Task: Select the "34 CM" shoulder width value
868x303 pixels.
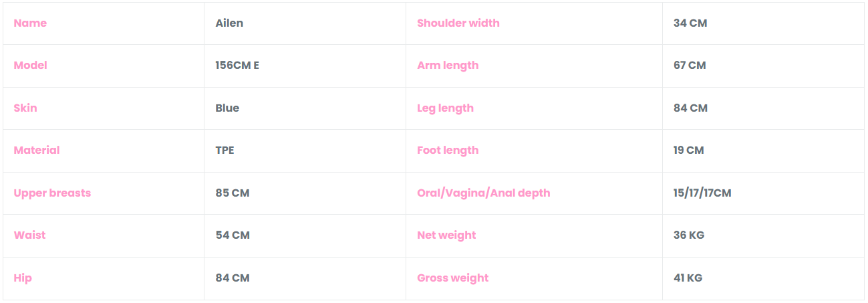Action: pos(690,23)
